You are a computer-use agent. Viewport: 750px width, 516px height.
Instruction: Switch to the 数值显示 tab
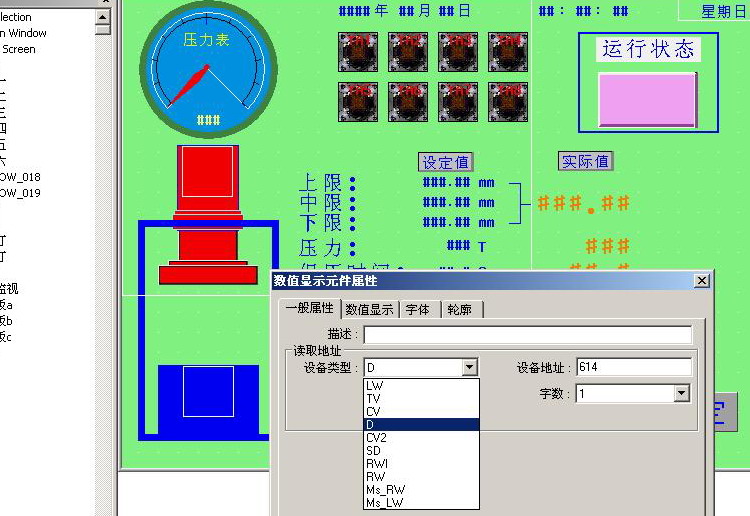tap(369, 310)
